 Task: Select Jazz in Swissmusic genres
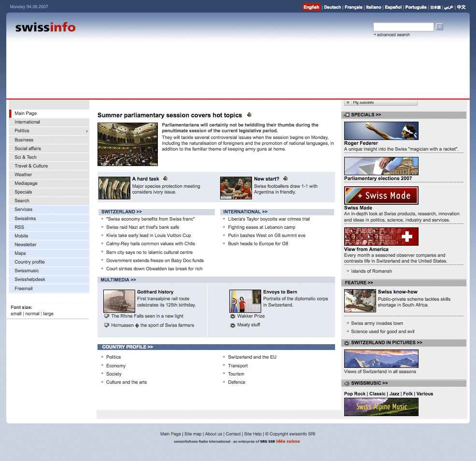pos(394,394)
